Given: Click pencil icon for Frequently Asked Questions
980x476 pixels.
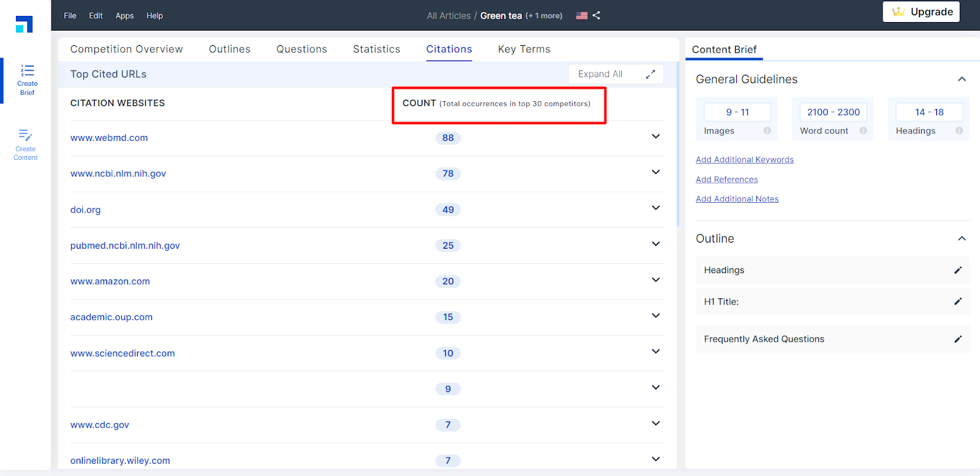Looking at the screenshot, I should pyautogui.click(x=958, y=339).
